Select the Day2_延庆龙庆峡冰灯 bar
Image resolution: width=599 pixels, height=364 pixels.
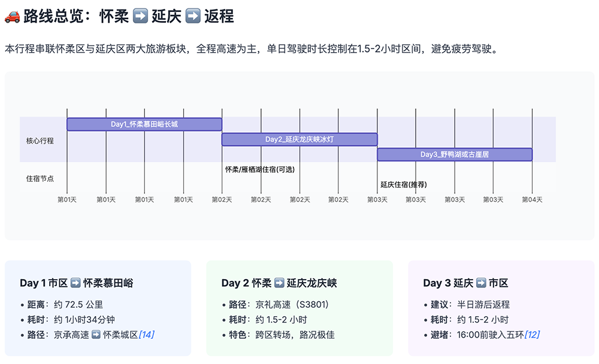299,138
